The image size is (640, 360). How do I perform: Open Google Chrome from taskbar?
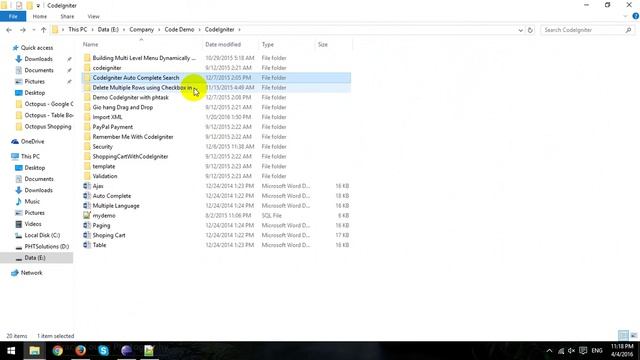58,351
